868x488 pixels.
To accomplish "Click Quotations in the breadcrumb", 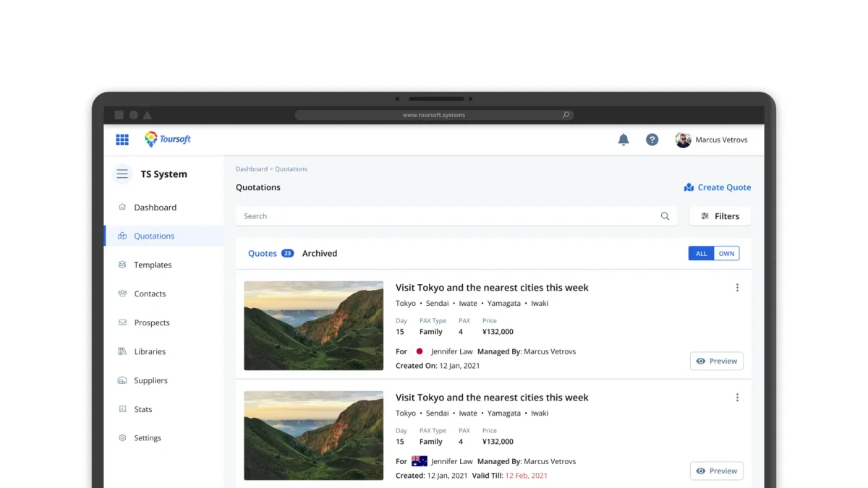I will (x=291, y=169).
